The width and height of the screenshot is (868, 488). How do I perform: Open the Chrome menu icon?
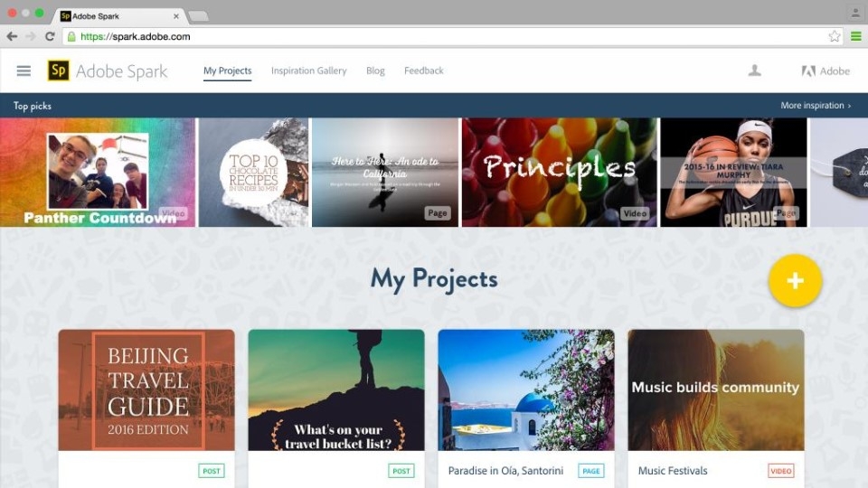[856, 36]
